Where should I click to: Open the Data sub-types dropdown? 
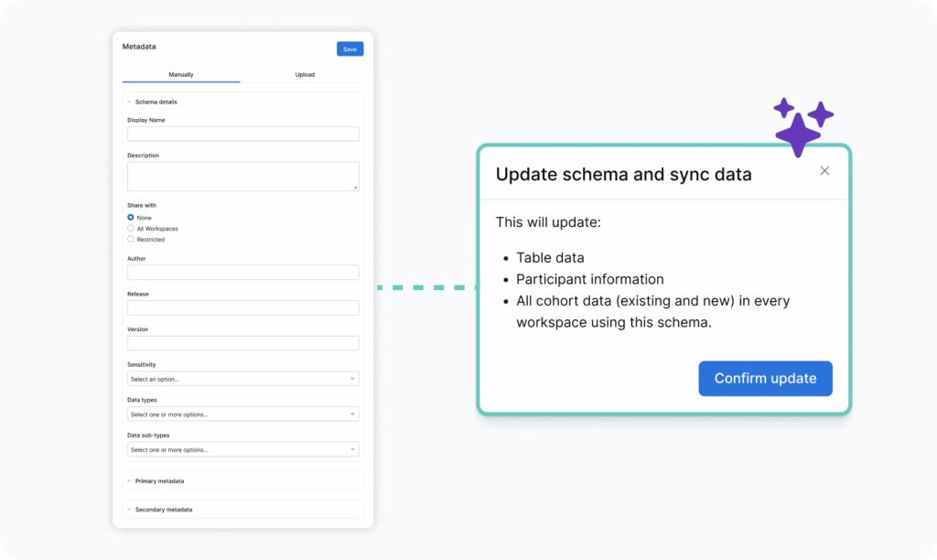coord(243,449)
